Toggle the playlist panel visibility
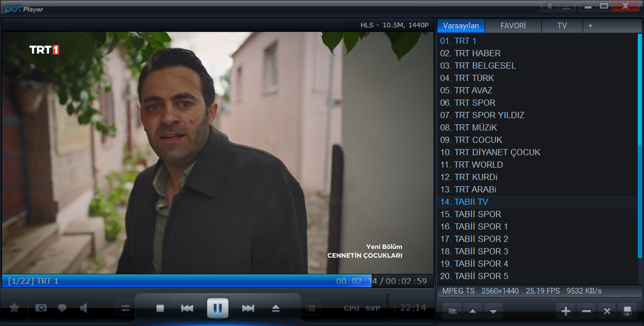 310,308
